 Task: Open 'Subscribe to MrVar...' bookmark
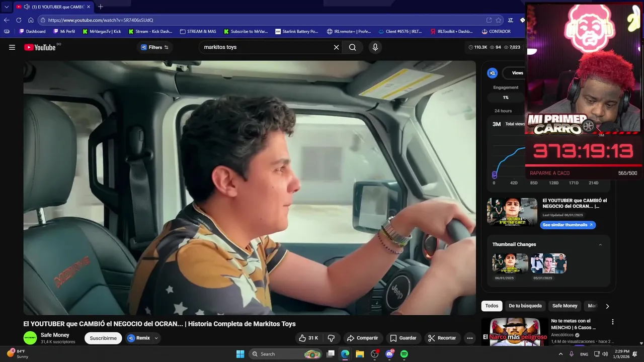pos(246,31)
